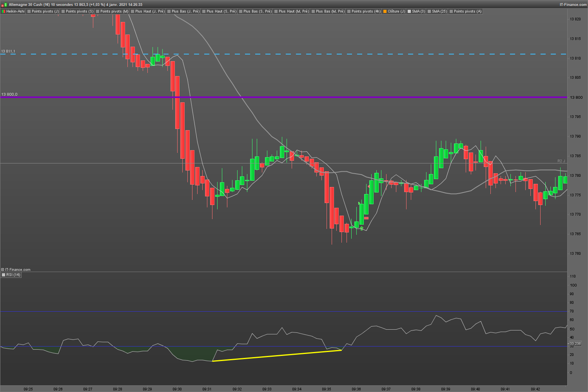The height and width of the screenshot is (392, 588).
Task: Toggle the Plus Haut (J, Pré) indicator
Action: [147, 11]
